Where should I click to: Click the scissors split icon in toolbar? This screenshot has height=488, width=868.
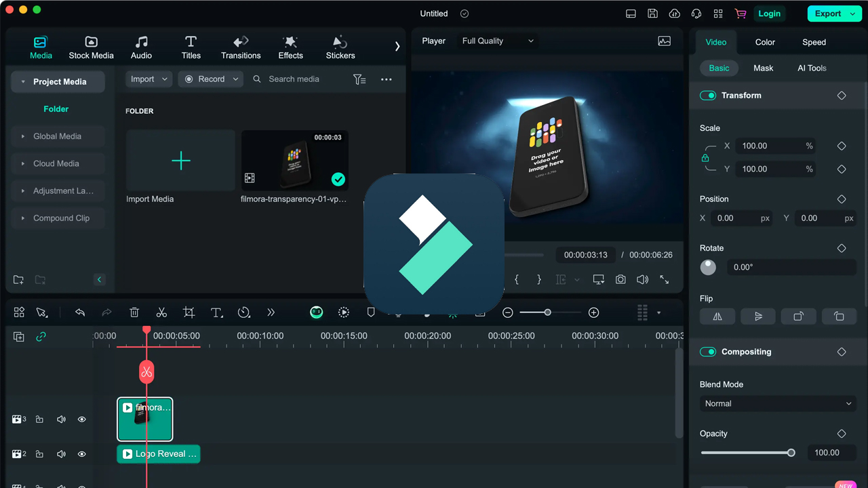[161, 312]
